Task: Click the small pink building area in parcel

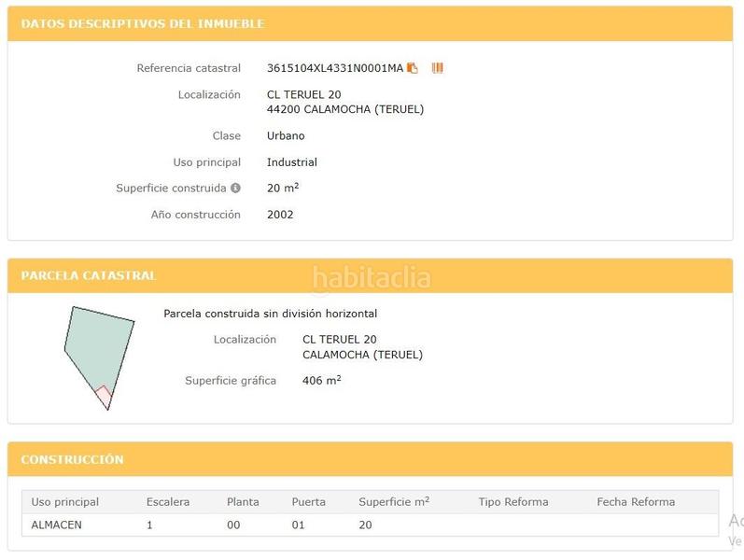Action: (104, 394)
